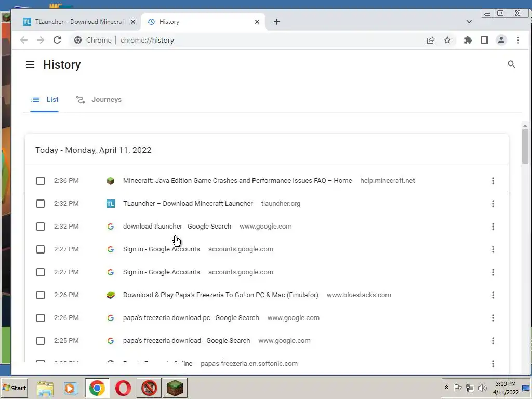Share this page icon in address bar

(x=431, y=40)
